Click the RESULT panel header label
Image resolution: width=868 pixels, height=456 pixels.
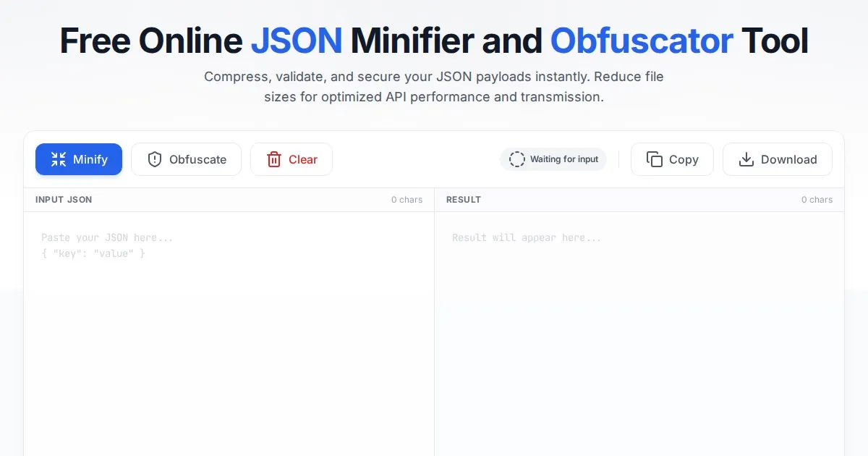point(464,200)
